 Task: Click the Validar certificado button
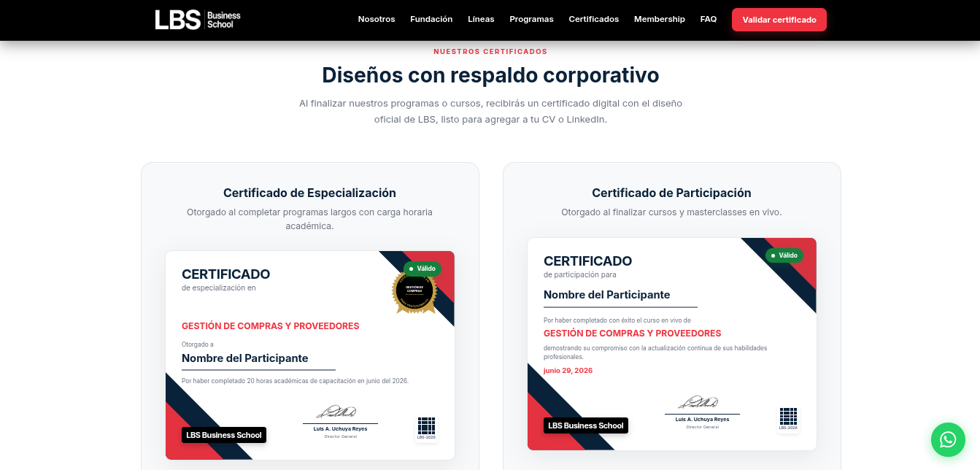[x=779, y=20]
